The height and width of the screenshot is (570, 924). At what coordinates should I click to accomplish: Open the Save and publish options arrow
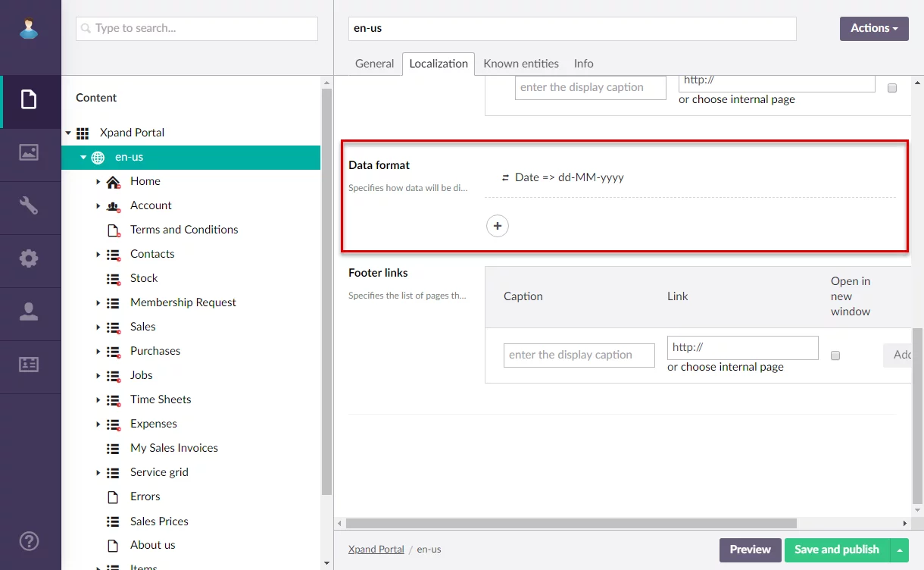pos(900,550)
